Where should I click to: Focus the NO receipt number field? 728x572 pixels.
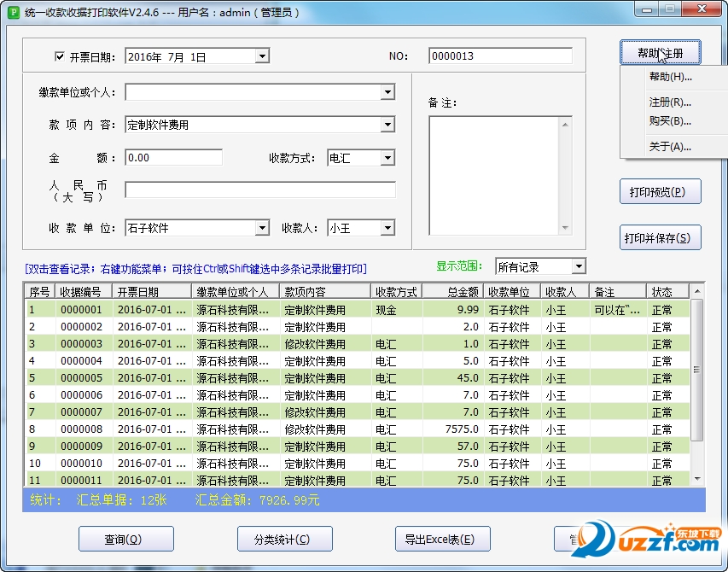[500, 56]
